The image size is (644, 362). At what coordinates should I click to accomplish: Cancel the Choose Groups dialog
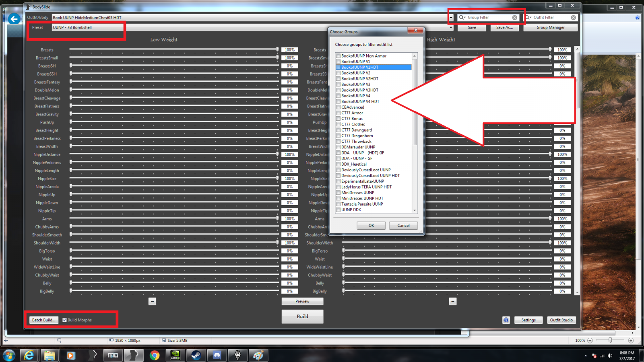click(x=403, y=226)
